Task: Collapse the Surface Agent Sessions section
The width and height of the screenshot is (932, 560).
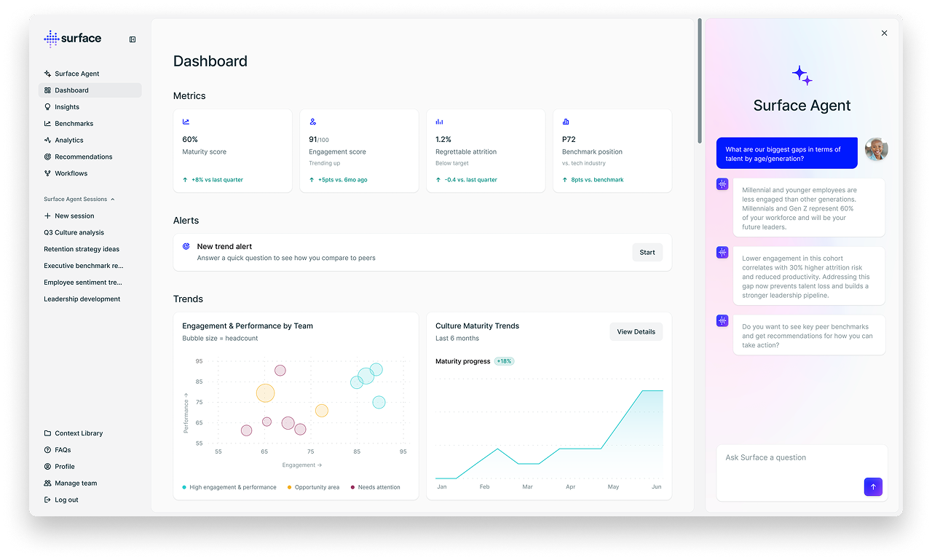Action: click(112, 200)
